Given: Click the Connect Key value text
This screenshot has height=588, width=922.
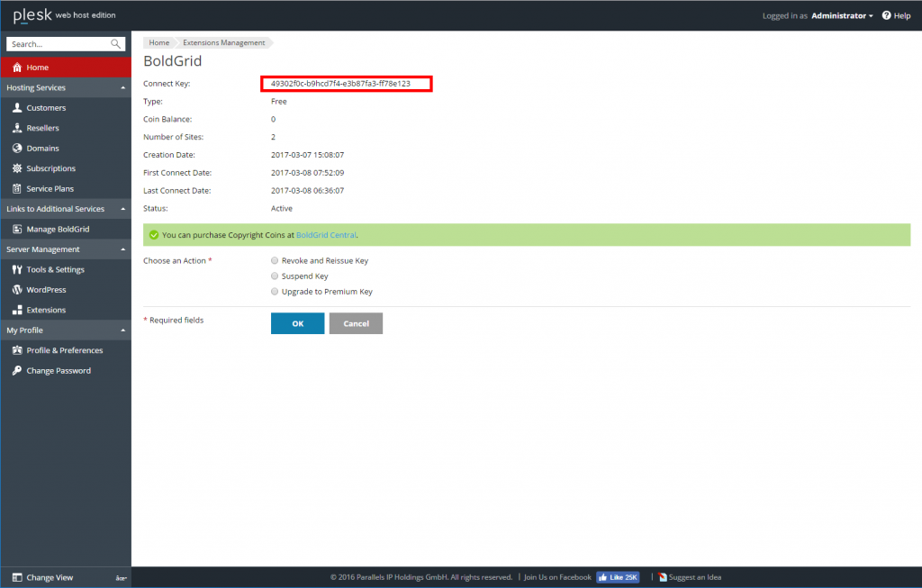Looking at the screenshot, I should coord(340,84).
